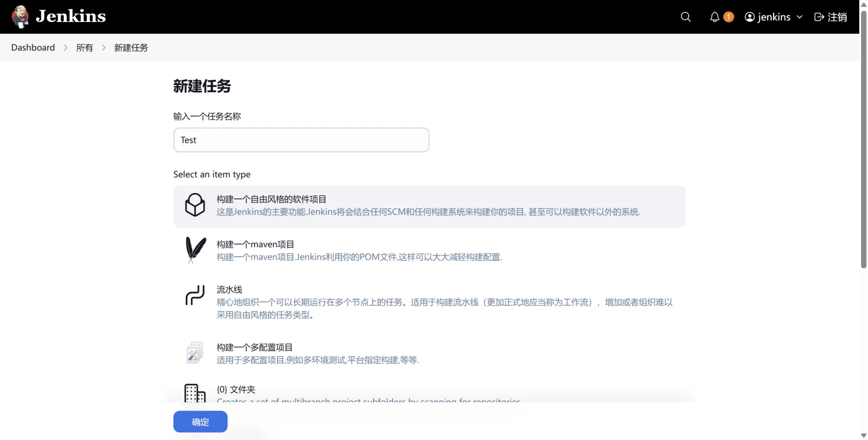Click the multi-configuration project papers icon

[194, 352]
